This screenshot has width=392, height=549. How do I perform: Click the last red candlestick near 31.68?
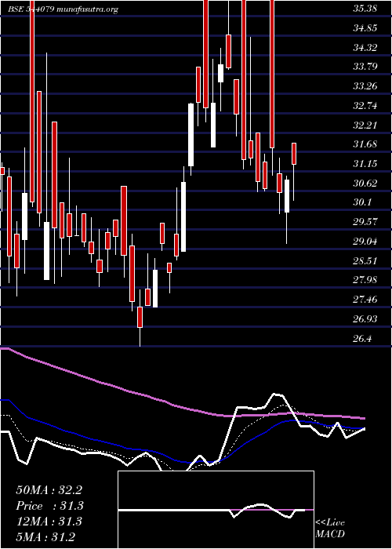(294, 154)
